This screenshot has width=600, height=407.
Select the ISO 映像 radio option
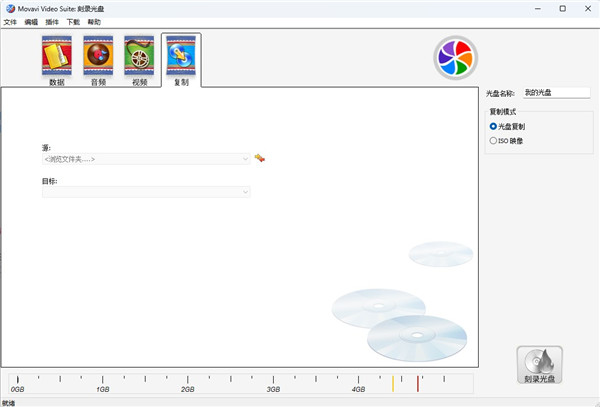pos(506,141)
